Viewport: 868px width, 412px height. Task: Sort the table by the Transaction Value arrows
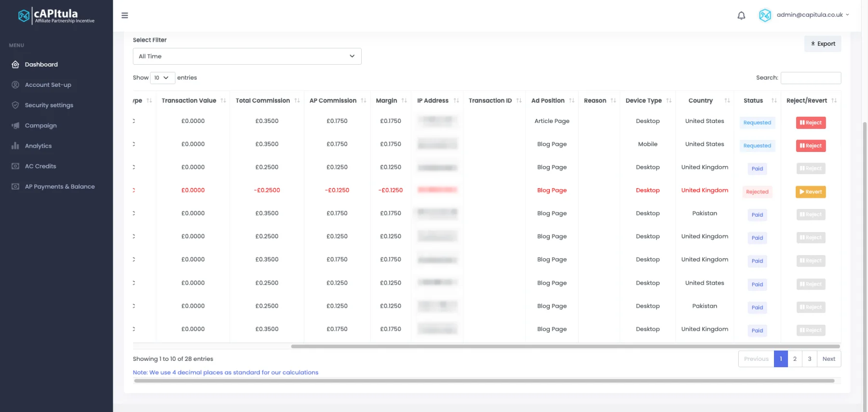[x=223, y=100]
